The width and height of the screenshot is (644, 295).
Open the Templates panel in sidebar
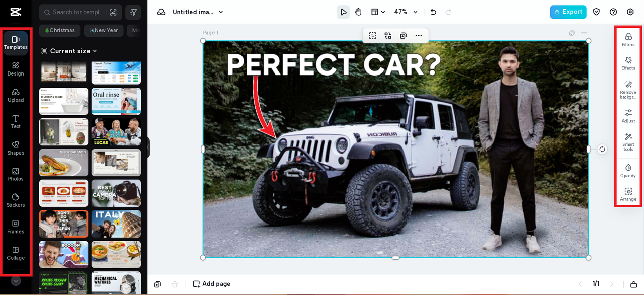16,43
